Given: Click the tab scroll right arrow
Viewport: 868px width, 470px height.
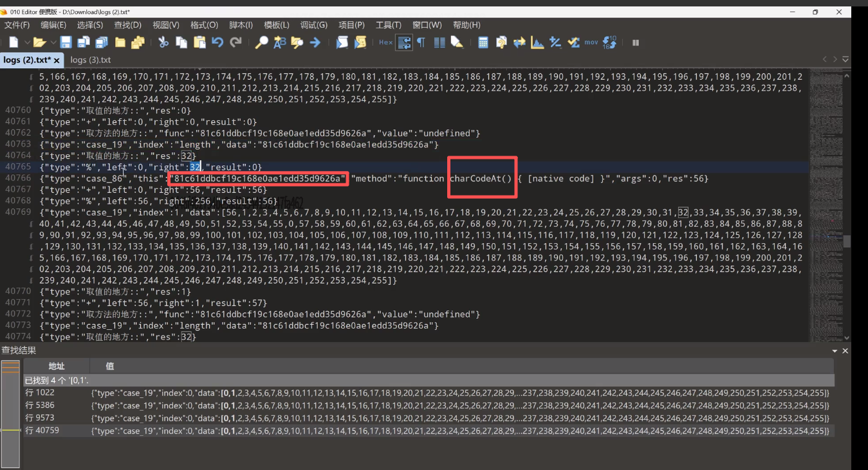Looking at the screenshot, I should coord(836,60).
